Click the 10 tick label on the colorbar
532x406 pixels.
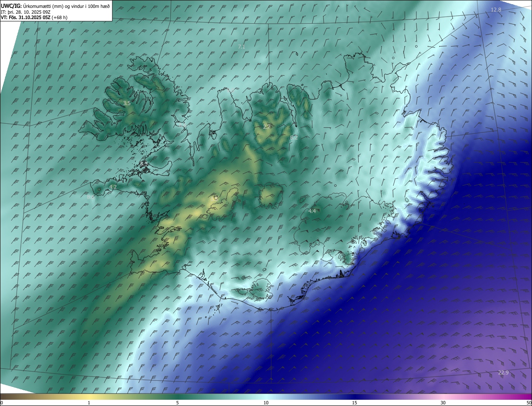(x=266, y=403)
